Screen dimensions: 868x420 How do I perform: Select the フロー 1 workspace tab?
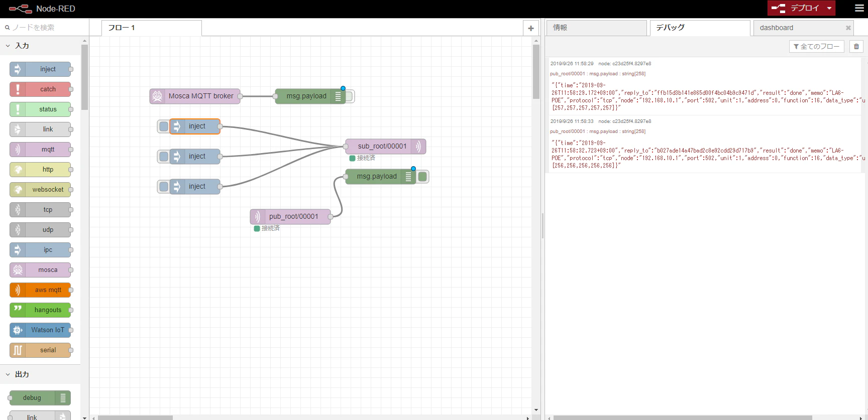(151, 28)
